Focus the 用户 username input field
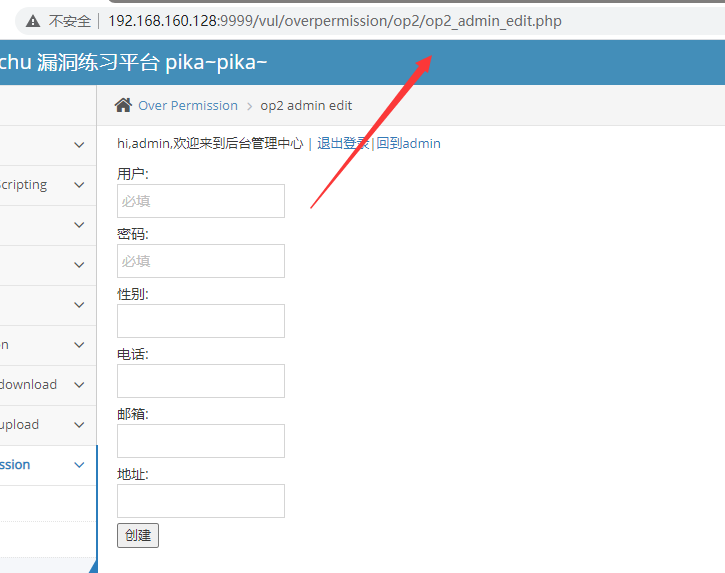 pos(201,201)
